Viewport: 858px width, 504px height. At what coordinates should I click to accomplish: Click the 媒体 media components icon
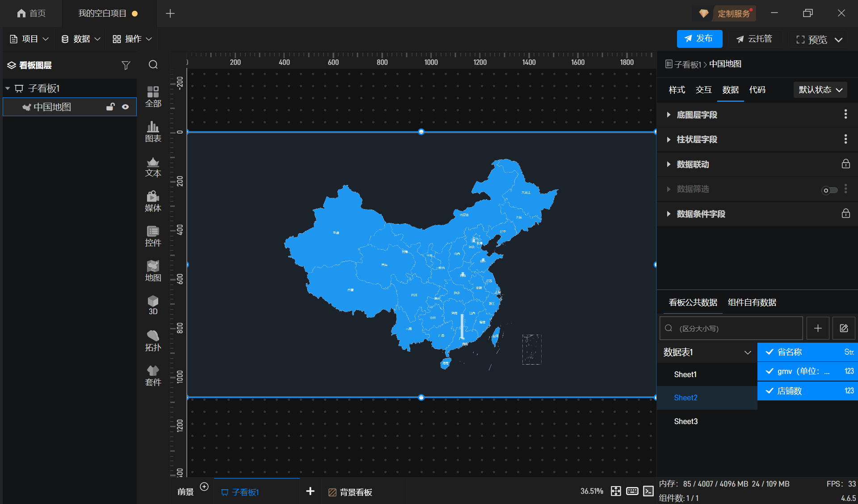pyautogui.click(x=153, y=201)
